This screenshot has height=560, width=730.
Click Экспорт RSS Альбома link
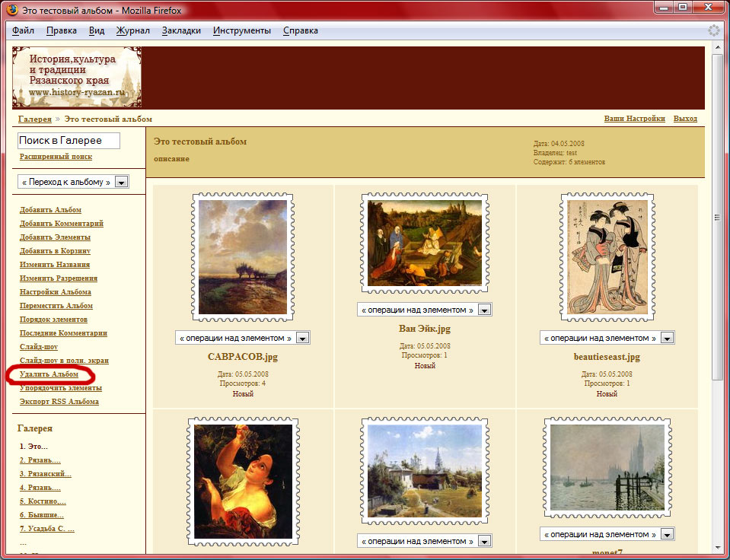(x=59, y=402)
